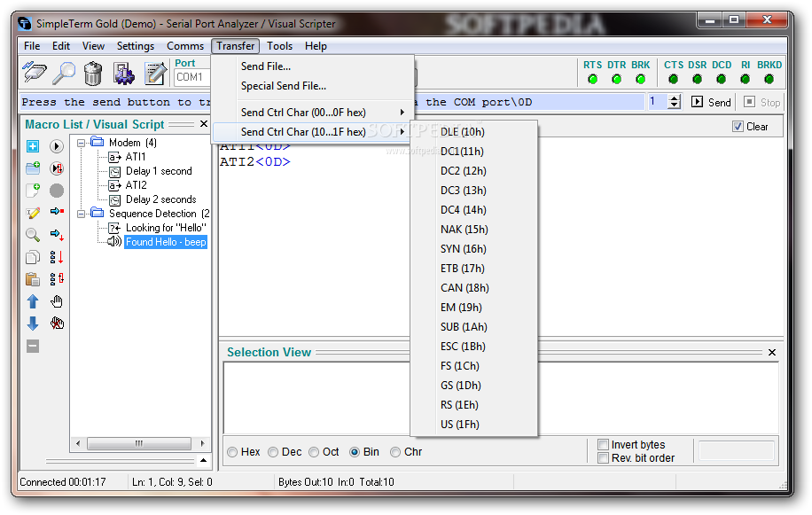Click the blue plus add macro icon

click(x=33, y=146)
